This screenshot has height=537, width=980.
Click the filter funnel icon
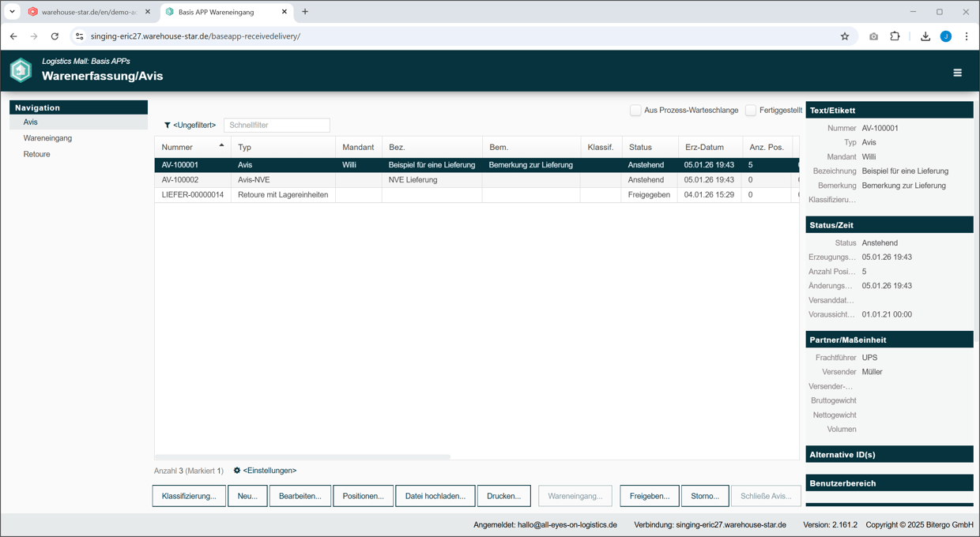point(168,126)
